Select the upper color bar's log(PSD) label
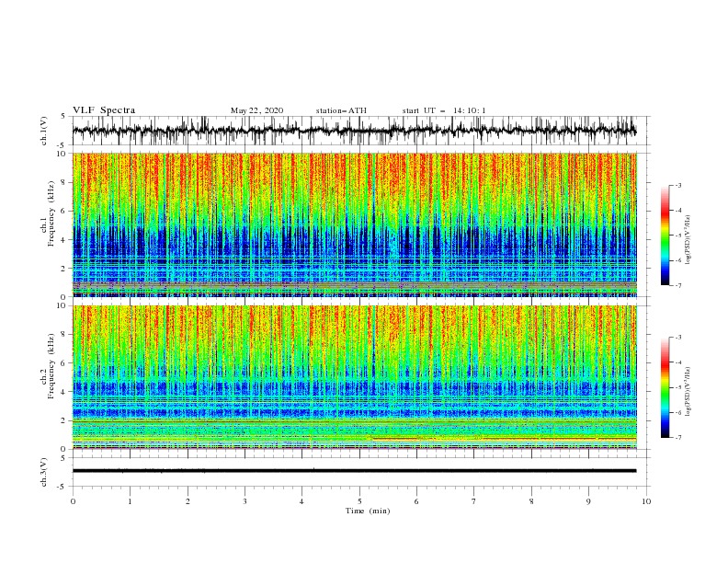 [688, 240]
